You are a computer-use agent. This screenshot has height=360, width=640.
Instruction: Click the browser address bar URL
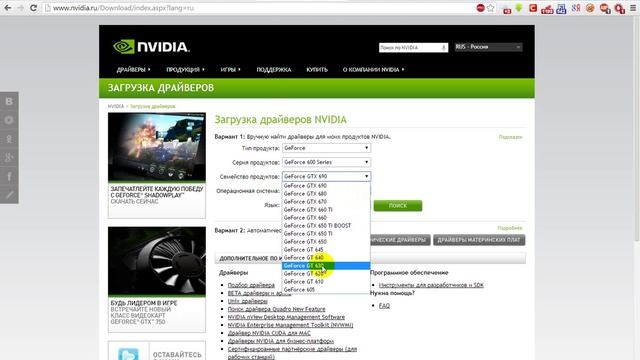coord(124,8)
